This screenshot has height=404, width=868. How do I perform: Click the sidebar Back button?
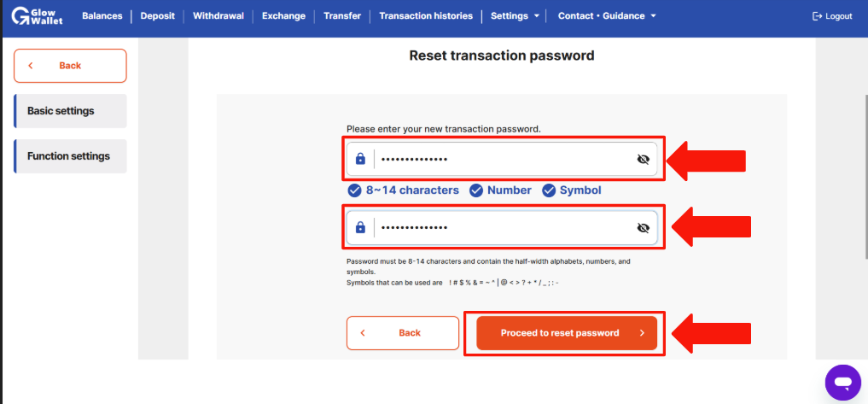click(70, 66)
